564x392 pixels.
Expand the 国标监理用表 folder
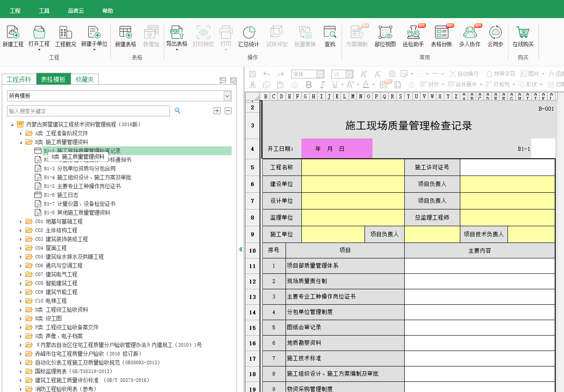point(21,371)
